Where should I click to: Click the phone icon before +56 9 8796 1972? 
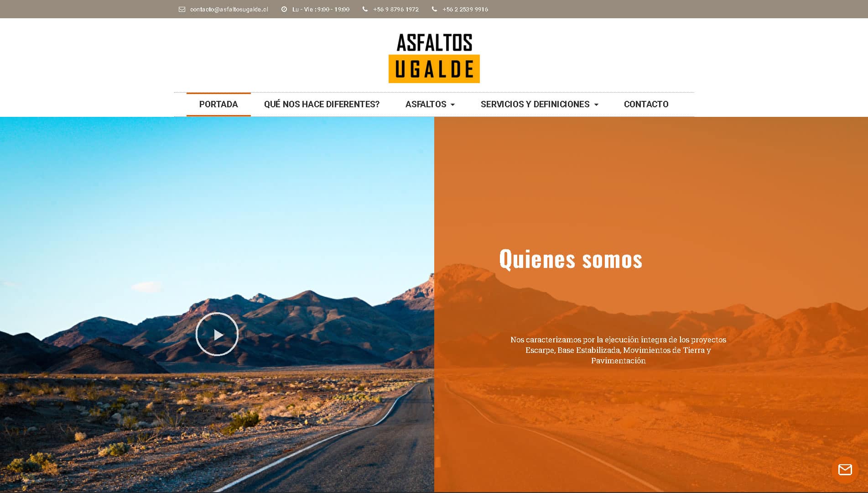point(365,9)
